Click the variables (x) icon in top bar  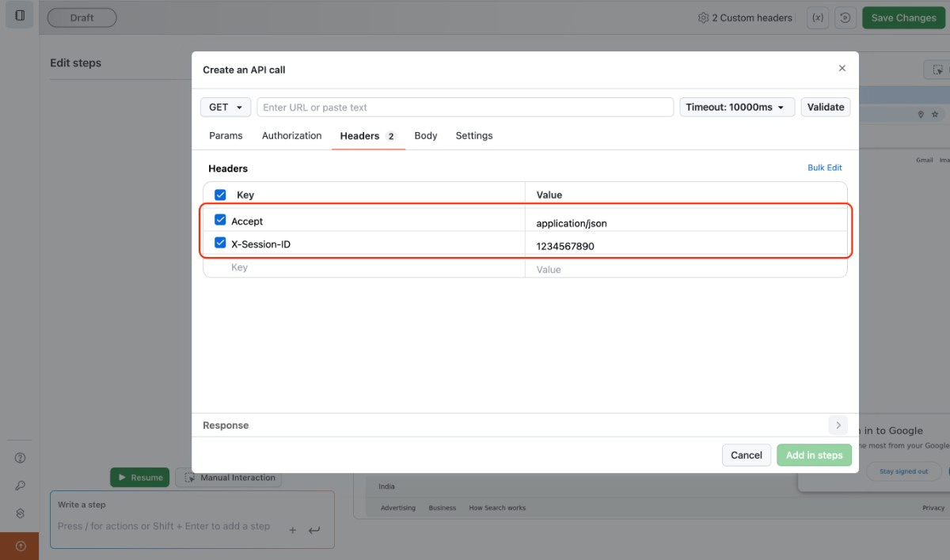coord(818,17)
